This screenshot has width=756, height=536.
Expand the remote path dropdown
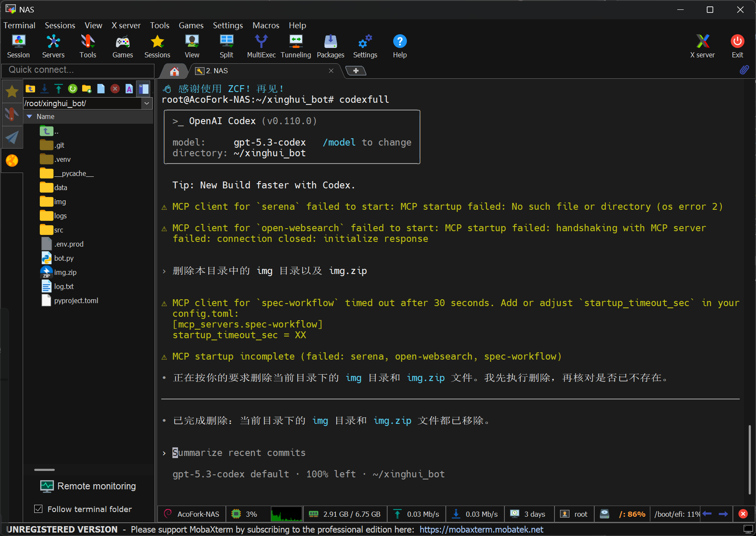tap(147, 103)
